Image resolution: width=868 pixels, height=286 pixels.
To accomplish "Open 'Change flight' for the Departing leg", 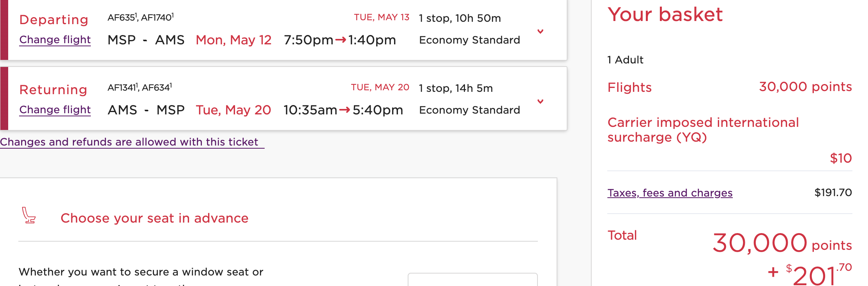I will [55, 40].
